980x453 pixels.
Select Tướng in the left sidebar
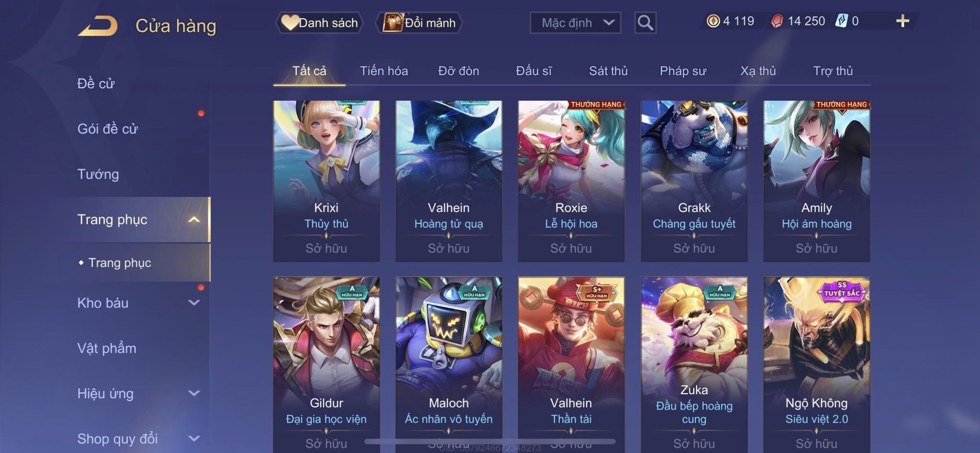(x=98, y=174)
